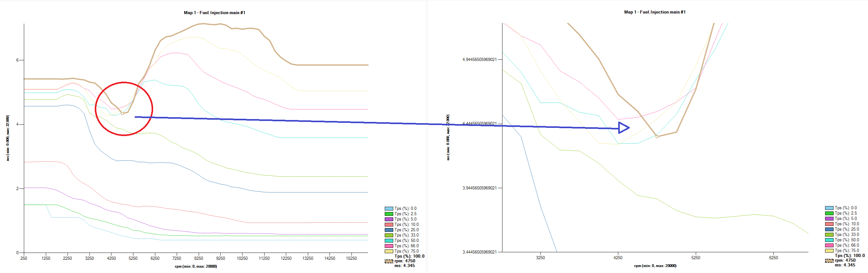Click the right chart title 'Map 1 - Fuel.Injection main #1'

click(x=655, y=12)
